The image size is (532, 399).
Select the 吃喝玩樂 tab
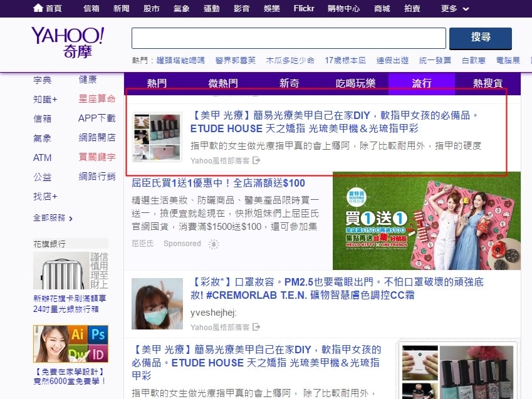click(355, 83)
